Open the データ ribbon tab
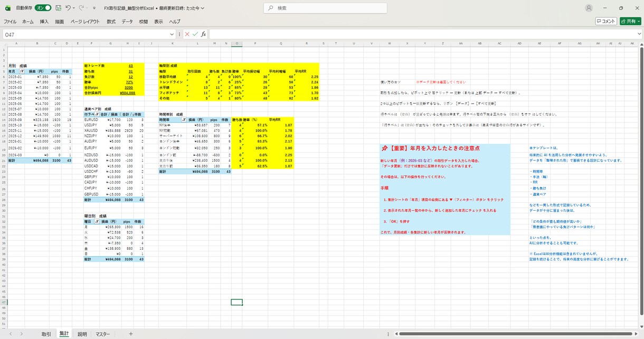The height and width of the screenshot is (339, 644). point(127,22)
